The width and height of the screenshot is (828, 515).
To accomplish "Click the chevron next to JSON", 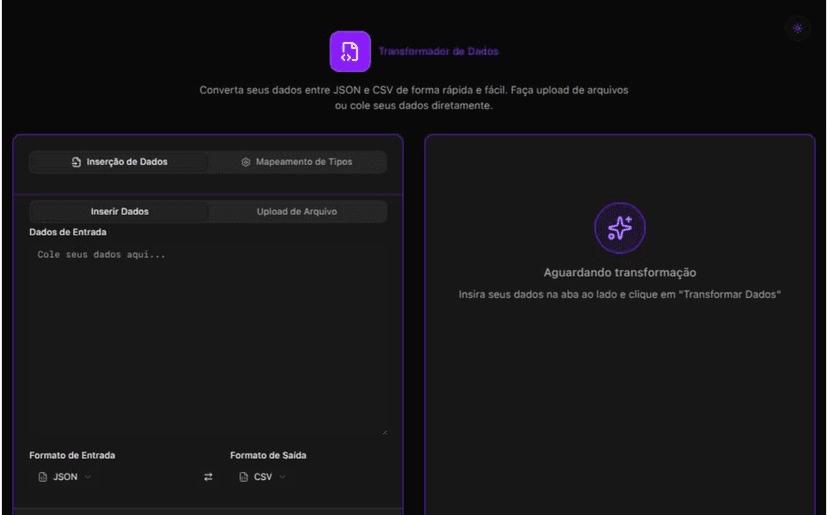I will pyautogui.click(x=88, y=477).
